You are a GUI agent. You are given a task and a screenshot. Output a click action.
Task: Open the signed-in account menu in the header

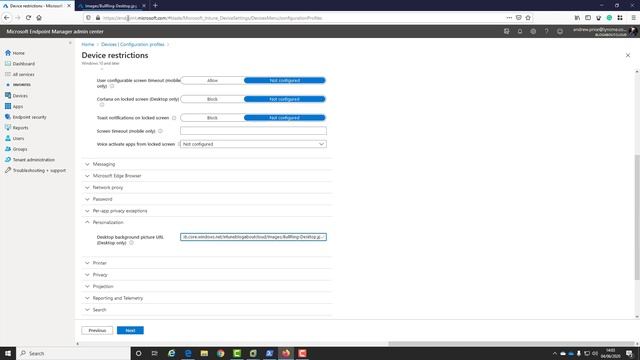pos(604,31)
